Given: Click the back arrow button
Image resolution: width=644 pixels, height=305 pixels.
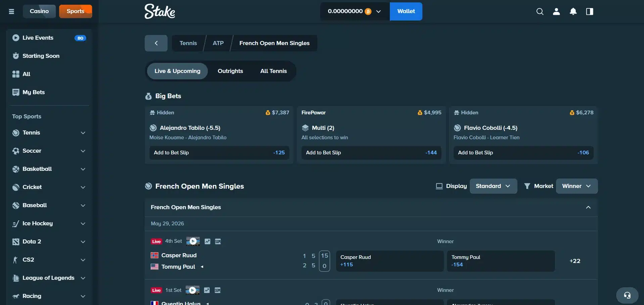Looking at the screenshot, I should point(156,43).
